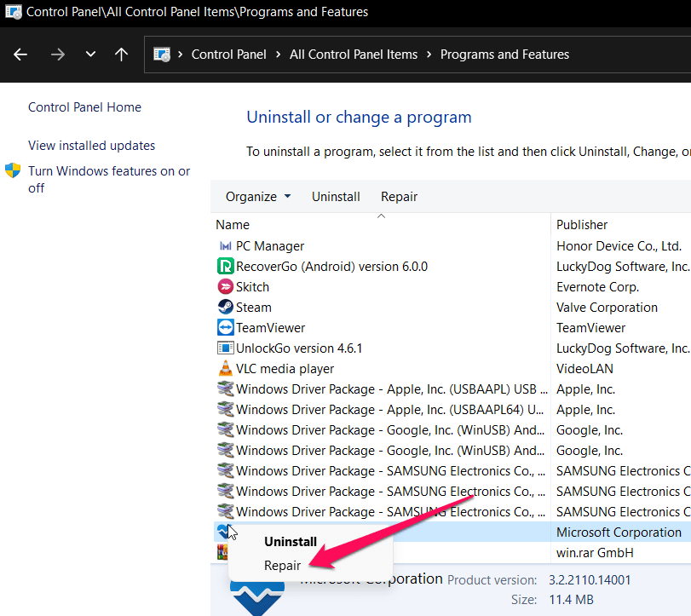Click the large blue heartbeat details icon

(257, 598)
